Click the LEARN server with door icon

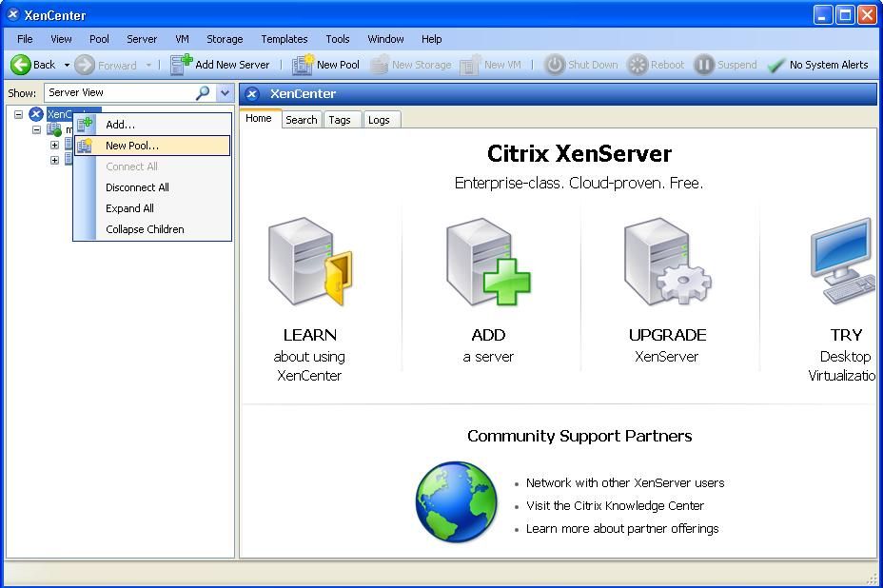click(x=310, y=262)
